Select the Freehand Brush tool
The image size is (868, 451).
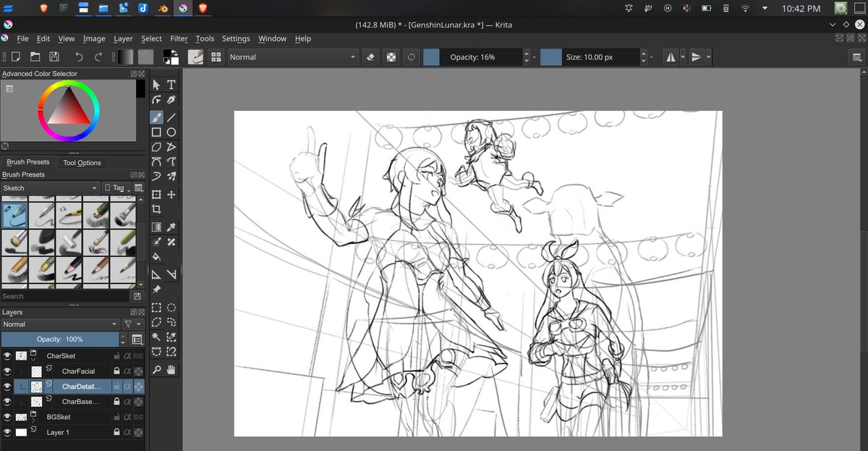[x=156, y=117]
